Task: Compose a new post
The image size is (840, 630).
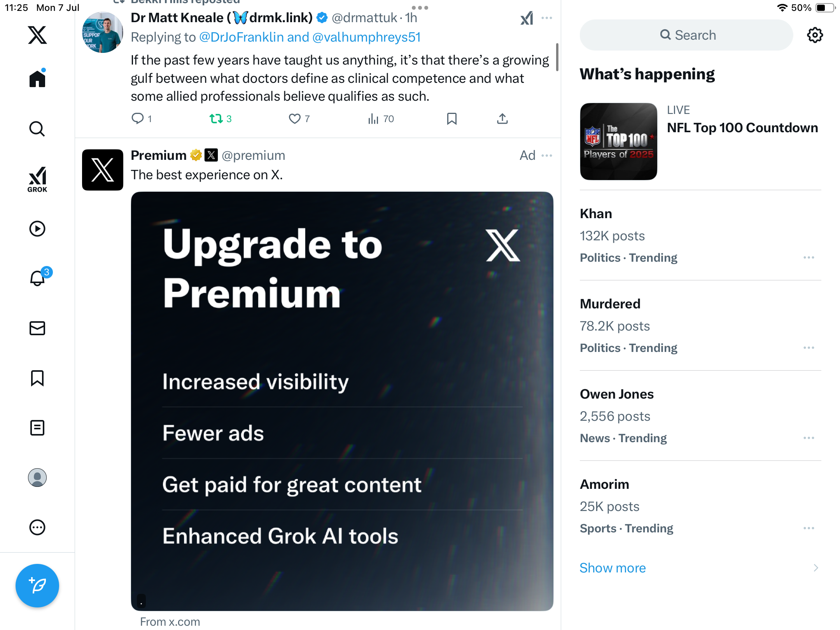Action: click(37, 585)
